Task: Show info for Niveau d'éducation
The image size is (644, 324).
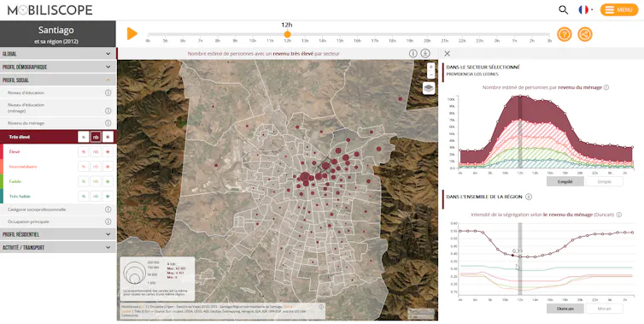Action: point(108,93)
